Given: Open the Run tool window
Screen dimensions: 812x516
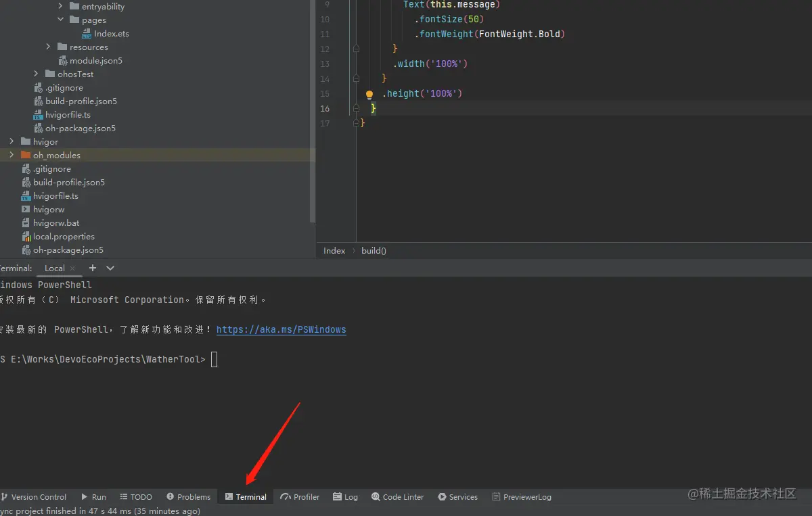Looking at the screenshot, I should click(93, 496).
